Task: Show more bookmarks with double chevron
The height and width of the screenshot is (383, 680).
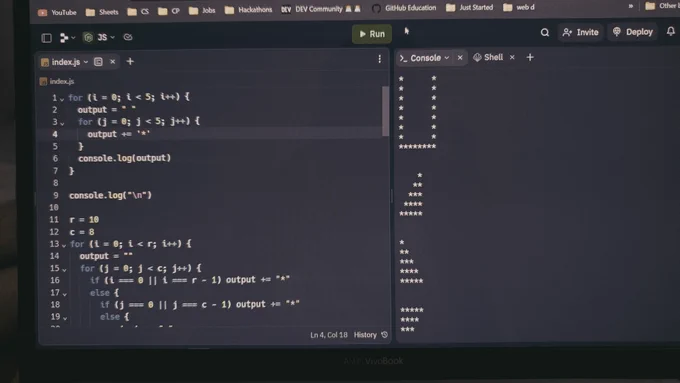Action: [631, 6]
